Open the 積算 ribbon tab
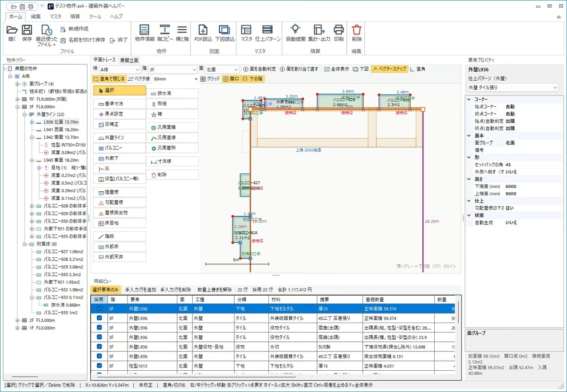 click(x=75, y=17)
